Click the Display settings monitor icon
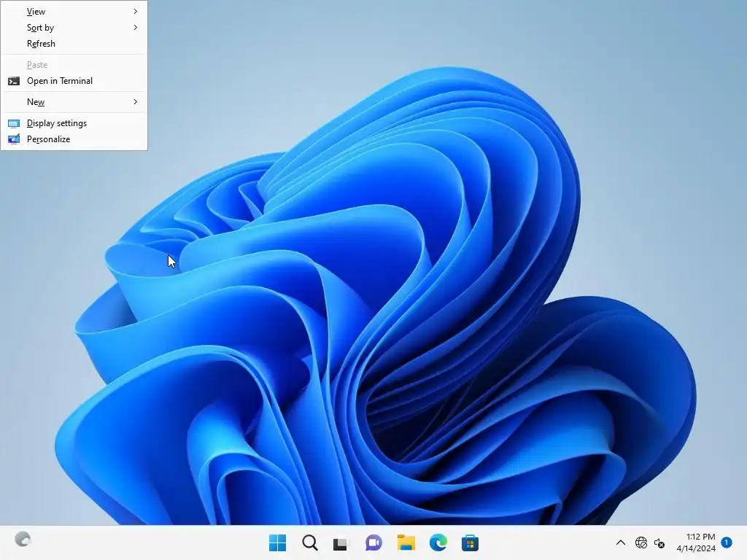This screenshot has height=560, width=747. pyautogui.click(x=14, y=123)
